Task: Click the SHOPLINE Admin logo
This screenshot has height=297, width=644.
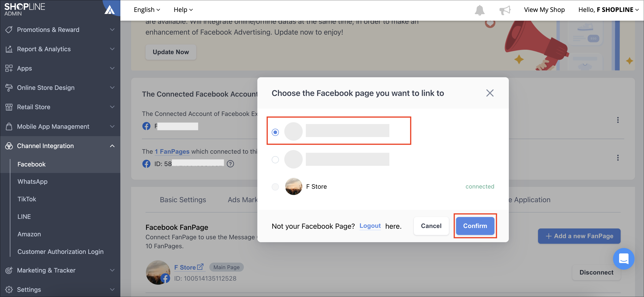Action: [x=24, y=9]
